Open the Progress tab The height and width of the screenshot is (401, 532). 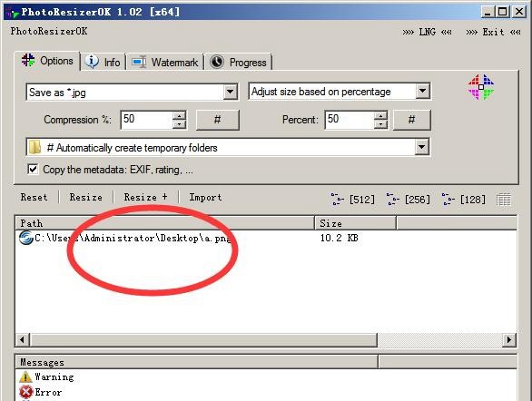click(238, 62)
